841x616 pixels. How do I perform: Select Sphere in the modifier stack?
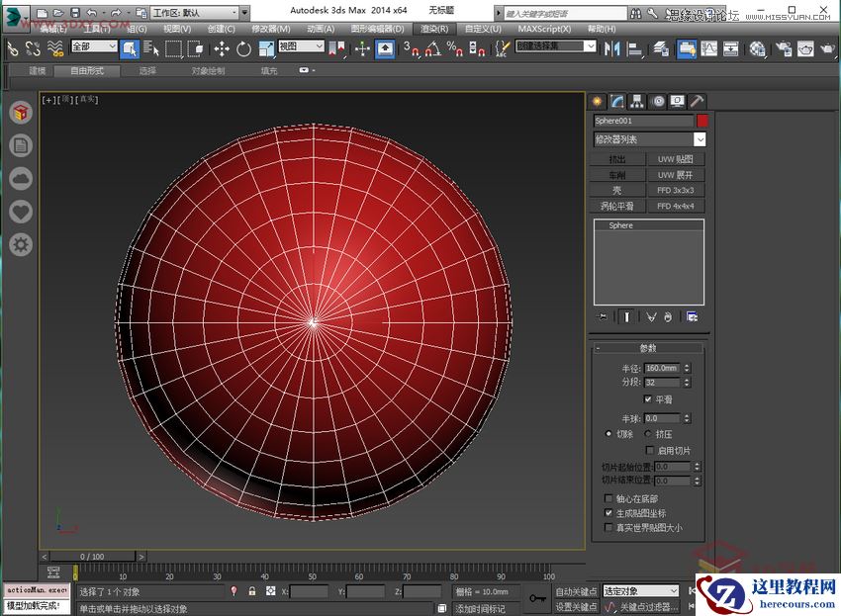click(620, 225)
